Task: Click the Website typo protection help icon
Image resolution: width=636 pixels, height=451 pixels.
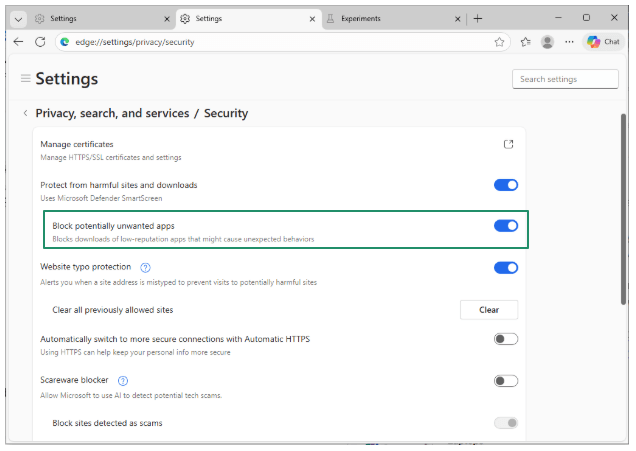Action: 145,268
